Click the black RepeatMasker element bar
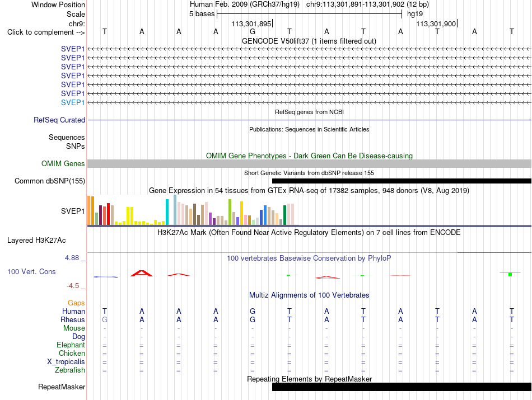Viewport: 532px width, 400px height. [402, 387]
